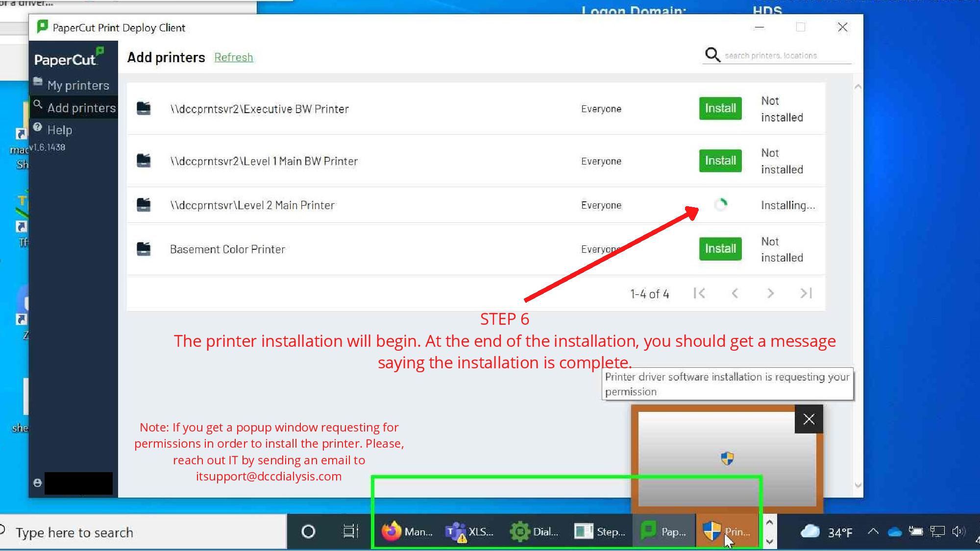Go to previous page of printer list

[735, 293]
